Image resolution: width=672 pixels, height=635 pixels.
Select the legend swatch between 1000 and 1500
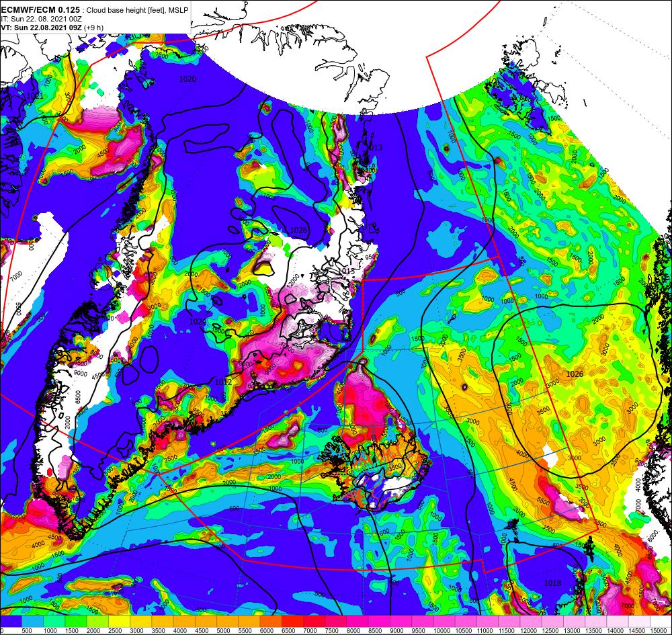click(x=54, y=620)
